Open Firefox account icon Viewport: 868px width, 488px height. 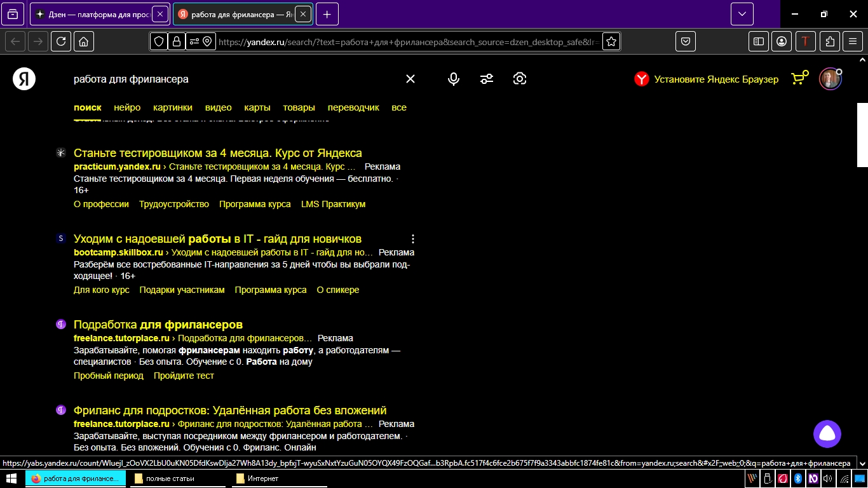coord(782,41)
